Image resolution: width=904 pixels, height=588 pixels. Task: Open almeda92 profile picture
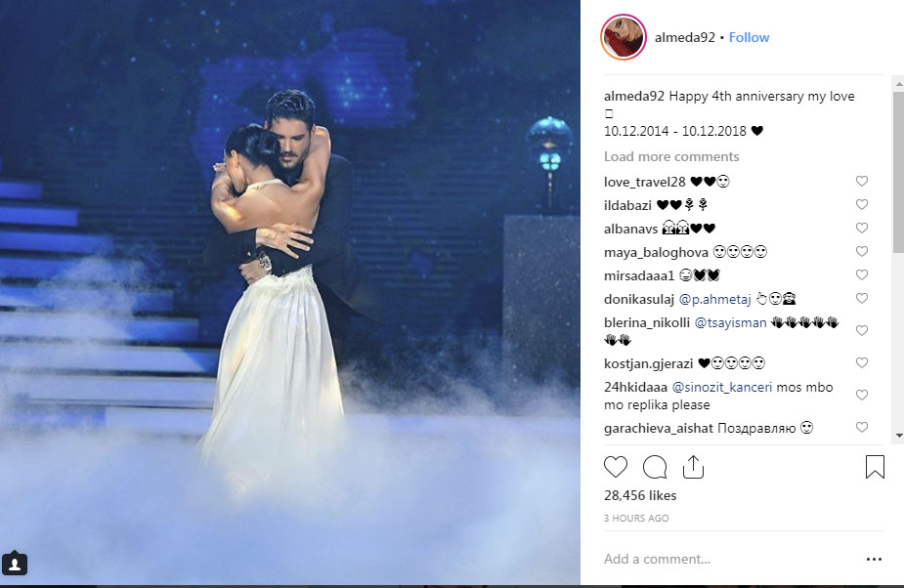coord(624,37)
